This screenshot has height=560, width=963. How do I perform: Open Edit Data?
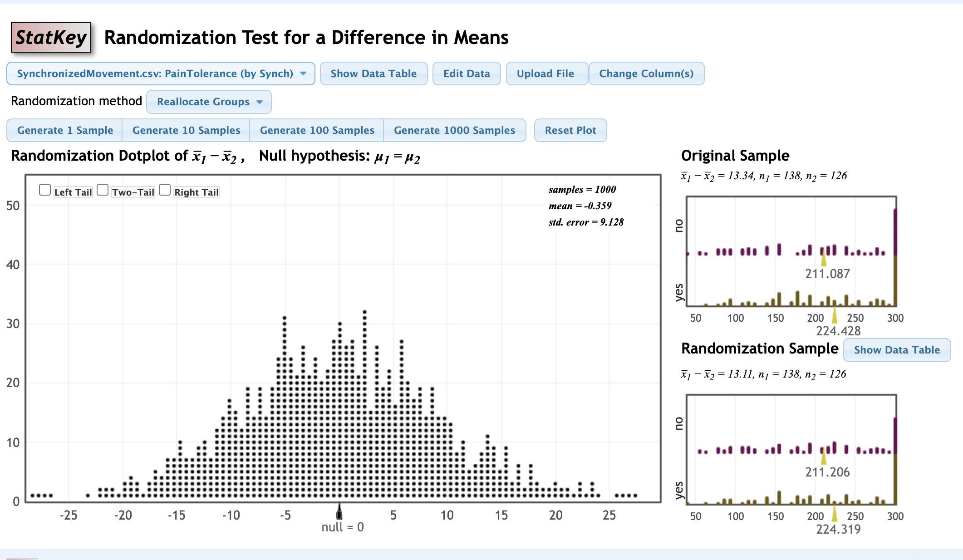tap(467, 73)
